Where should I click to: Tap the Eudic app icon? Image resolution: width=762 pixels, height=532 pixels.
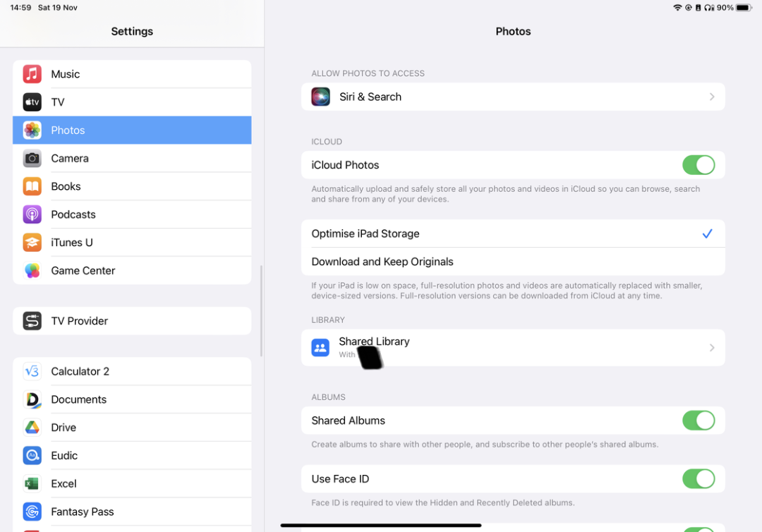click(x=32, y=456)
